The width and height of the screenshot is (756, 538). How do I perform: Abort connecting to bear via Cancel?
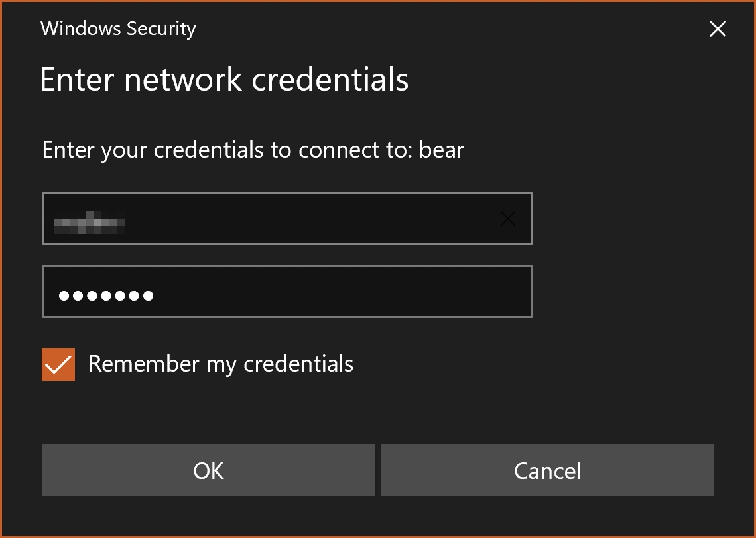(x=547, y=470)
